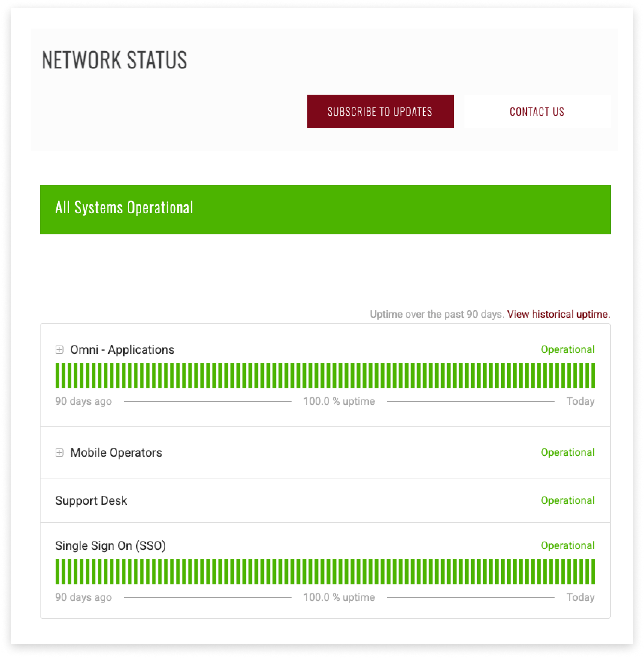The height and width of the screenshot is (658, 644).
Task: Click the Operational indicator for Single Sign On
Action: tap(567, 546)
